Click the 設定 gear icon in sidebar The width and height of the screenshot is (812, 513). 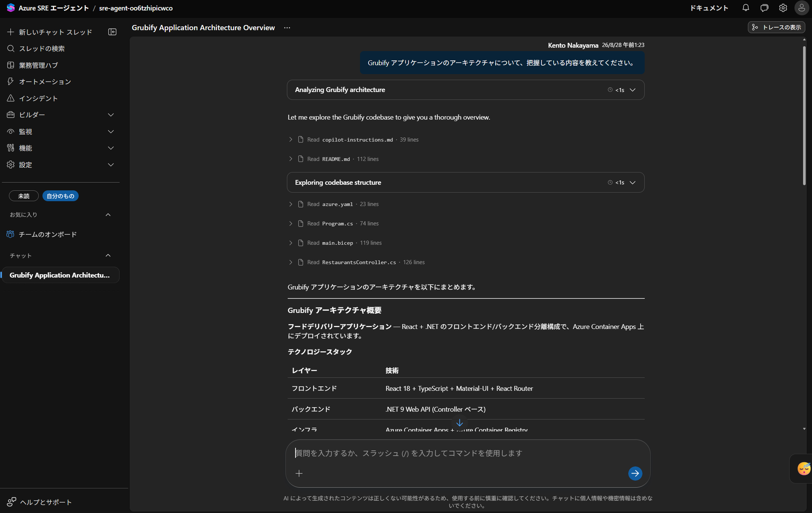11,164
